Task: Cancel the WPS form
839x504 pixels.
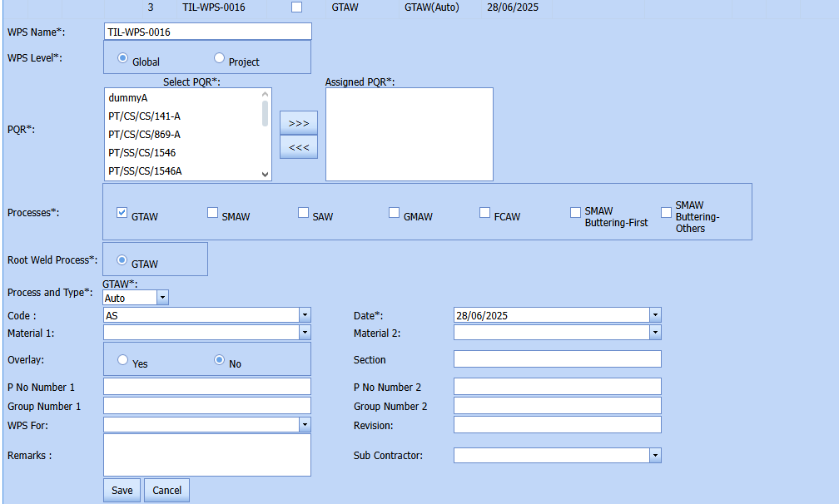Action: (166, 490)
